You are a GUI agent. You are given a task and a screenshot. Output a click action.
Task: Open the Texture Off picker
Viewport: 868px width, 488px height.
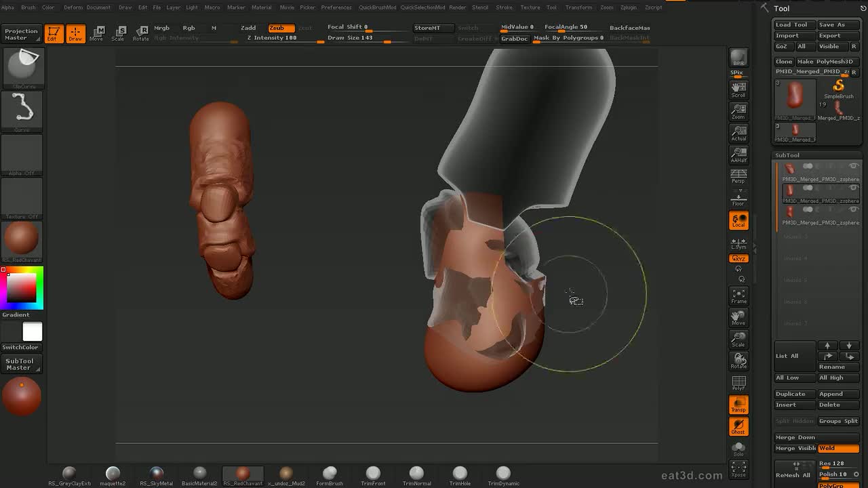pyautogui.click(x=22, y=199)
